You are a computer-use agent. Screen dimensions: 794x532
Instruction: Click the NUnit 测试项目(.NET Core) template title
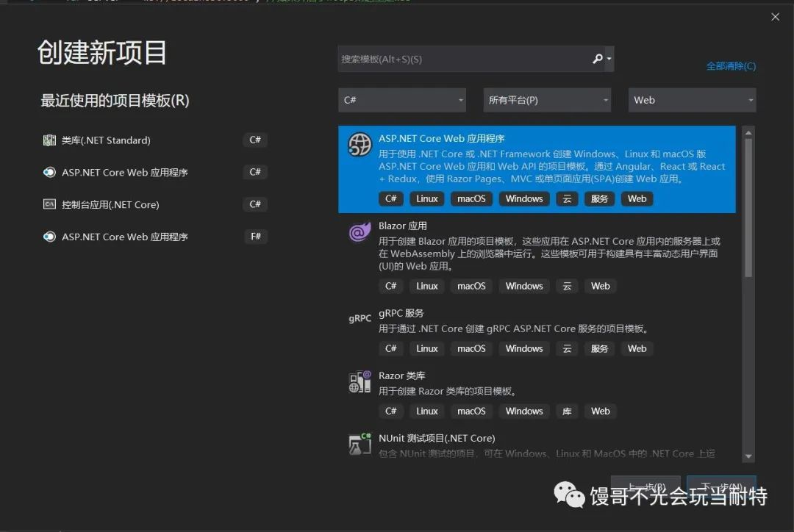pos(437,438)
